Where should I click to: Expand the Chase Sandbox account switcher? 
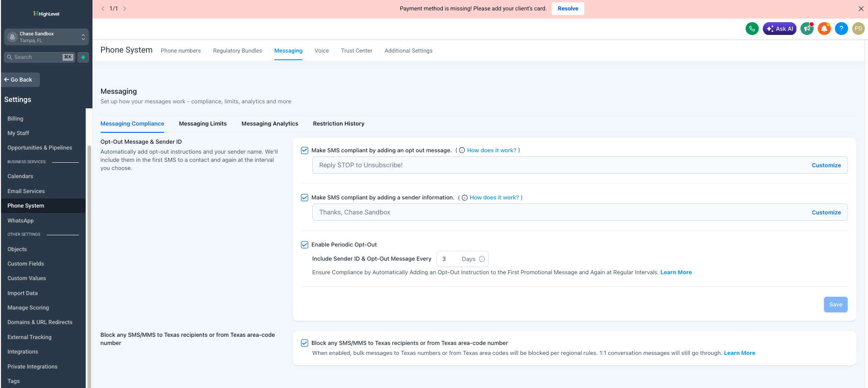coord(46,37)
